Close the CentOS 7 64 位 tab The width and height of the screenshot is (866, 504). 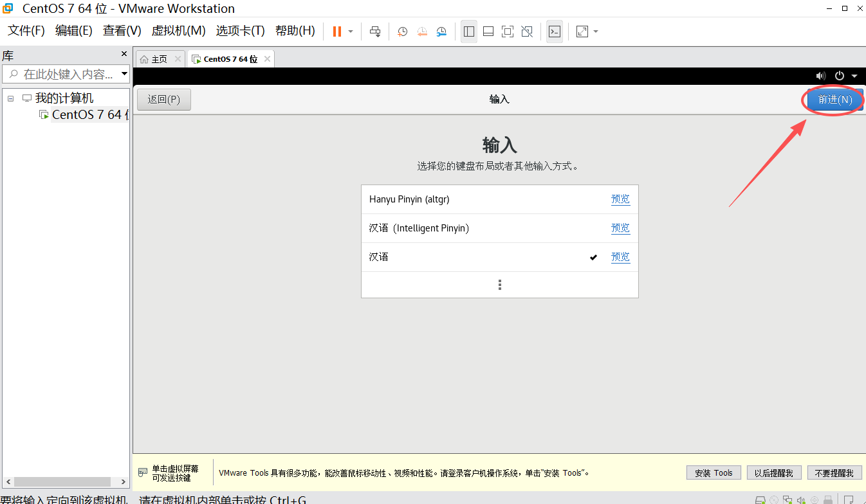point(267,59)
